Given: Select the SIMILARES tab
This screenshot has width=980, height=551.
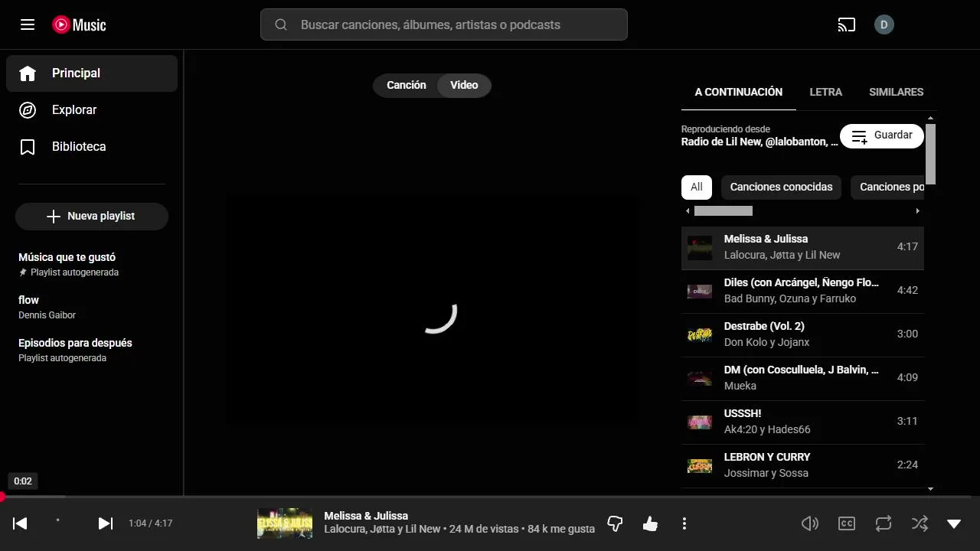Looking at the screenshot, I should 897,92.
